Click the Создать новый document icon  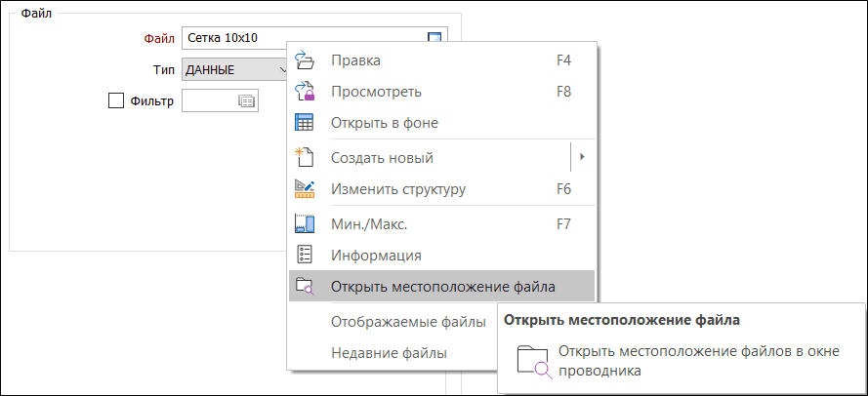pos(305,158)
